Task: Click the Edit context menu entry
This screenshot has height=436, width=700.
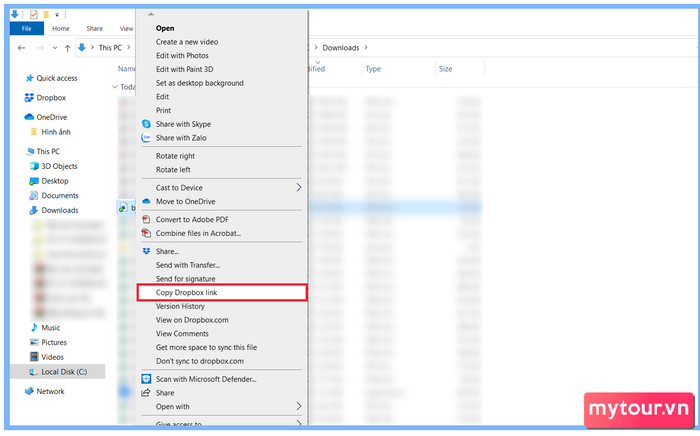Action: pos(162,97)
